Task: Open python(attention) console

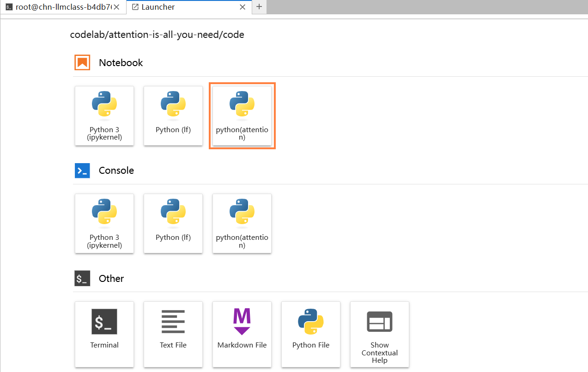Action: (242, 223)
